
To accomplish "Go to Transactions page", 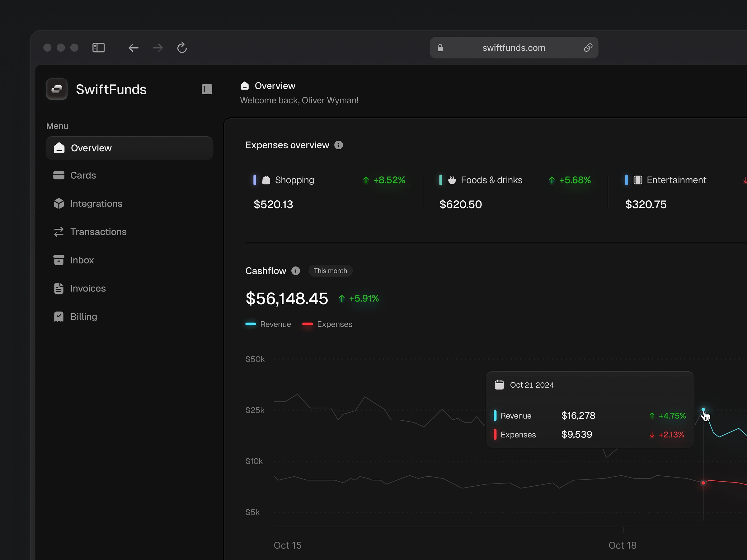I will [98, 232].
